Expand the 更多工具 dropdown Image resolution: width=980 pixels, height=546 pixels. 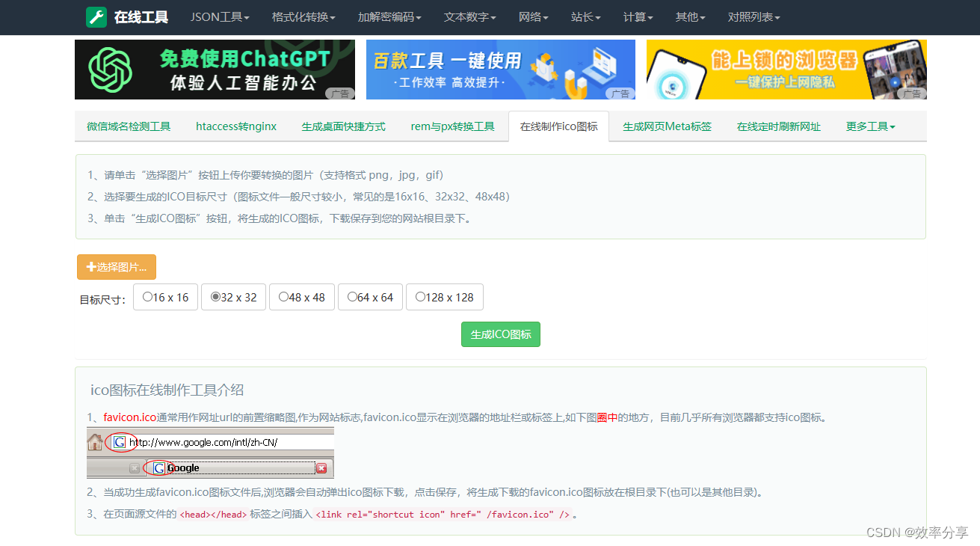[870, 126]
